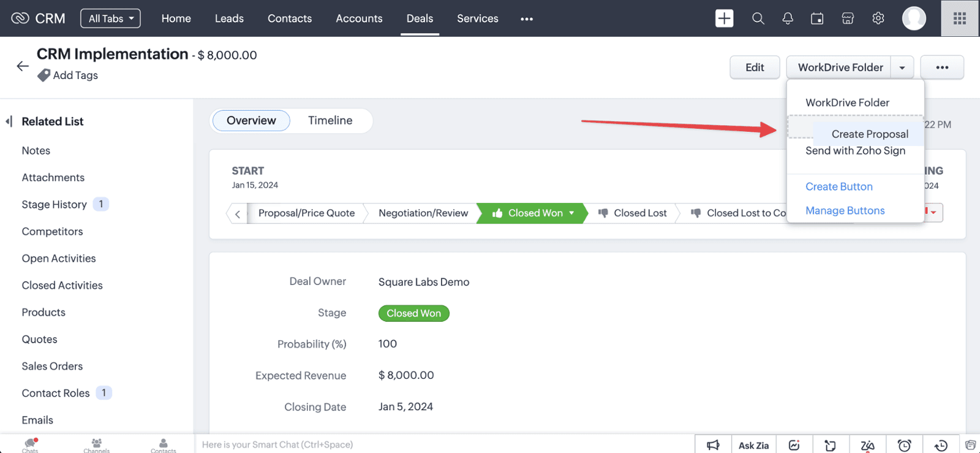
Task: Click the tag icon beside Add Tags
Action: tap(43, 75)
